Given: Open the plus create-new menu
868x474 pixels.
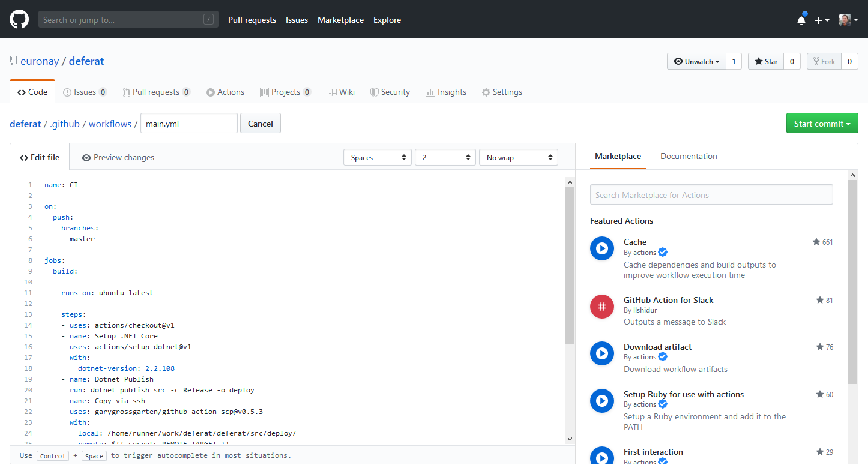Looking at the screenshot, I should coord(822,20).
